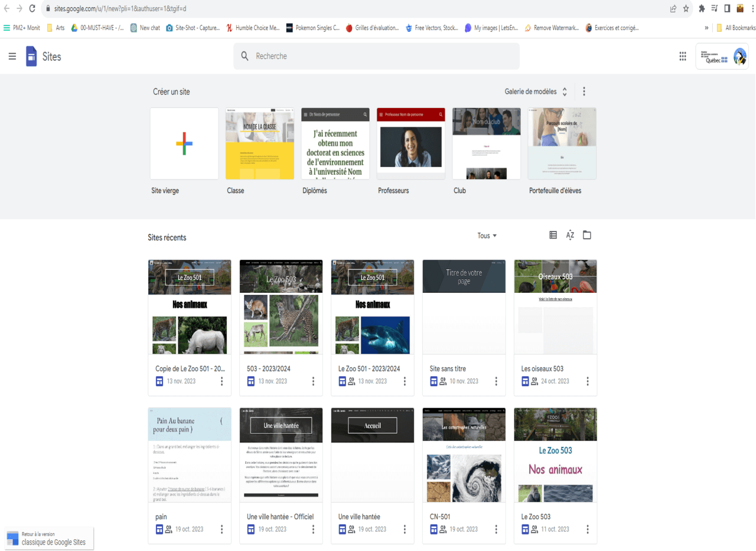This screenshot has height=551, width=756.
Task: Open the Arts bookmark folder
Action: point(56,28)
